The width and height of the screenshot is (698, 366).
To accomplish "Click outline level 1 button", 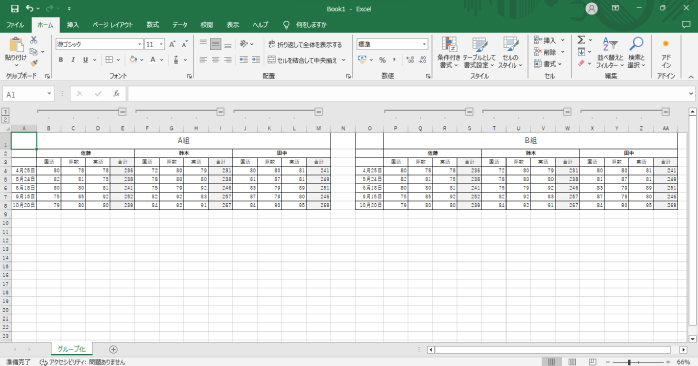I will pos(5,112).
